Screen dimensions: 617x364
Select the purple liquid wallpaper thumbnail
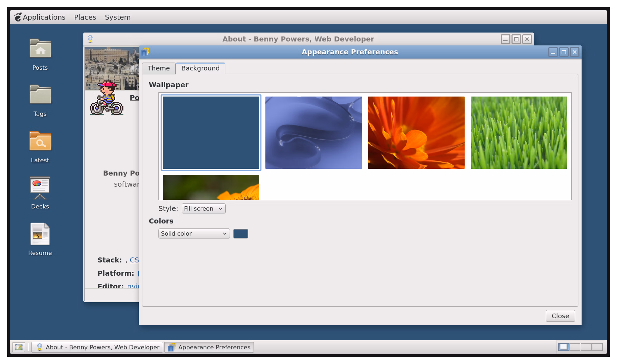tap(313, 133)
